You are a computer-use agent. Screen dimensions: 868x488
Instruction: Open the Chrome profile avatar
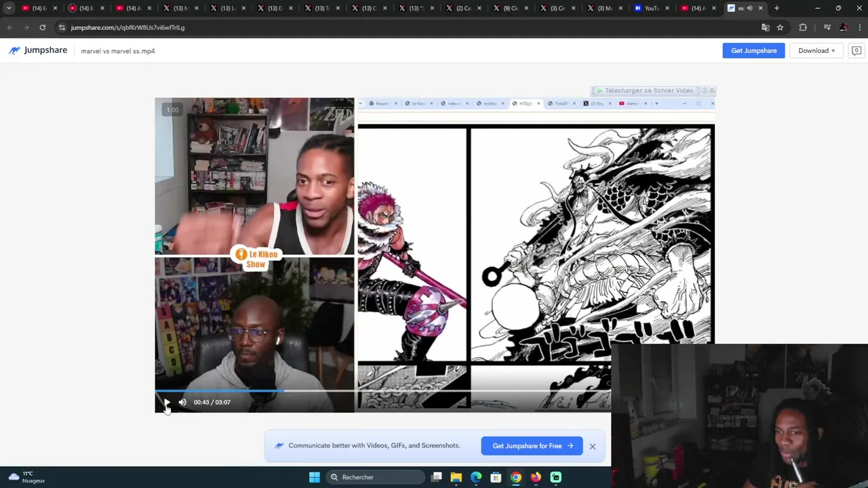click(x=844, y=27)
